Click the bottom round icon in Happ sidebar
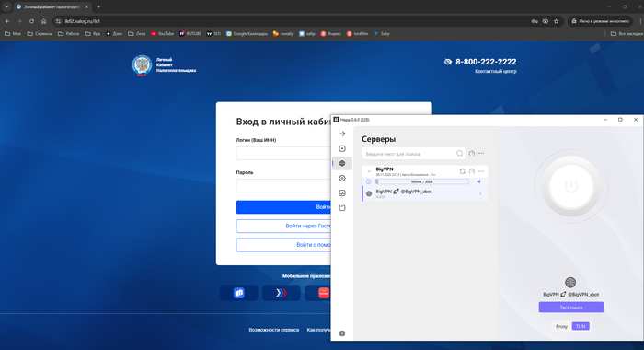This screenshot has height=350, width=644. [x=342, y=333]
